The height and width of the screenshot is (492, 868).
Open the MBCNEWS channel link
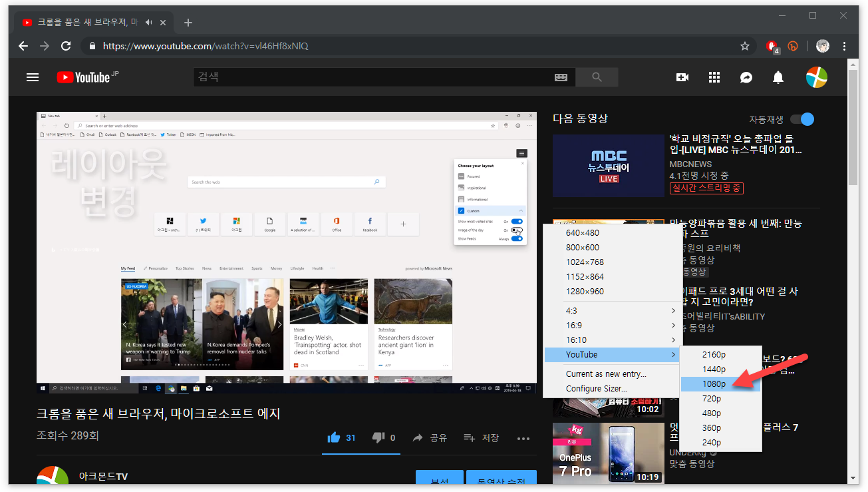[x=690, y=164]
